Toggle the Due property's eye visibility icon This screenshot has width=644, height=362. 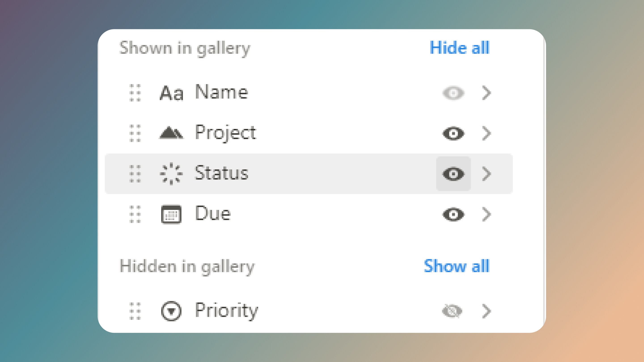pos(453,214)
